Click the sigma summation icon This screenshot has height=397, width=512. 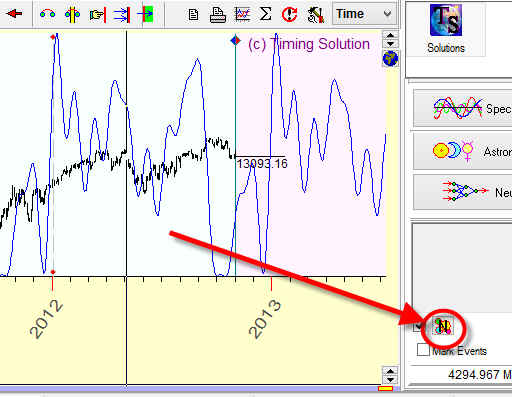coord(265,14)
